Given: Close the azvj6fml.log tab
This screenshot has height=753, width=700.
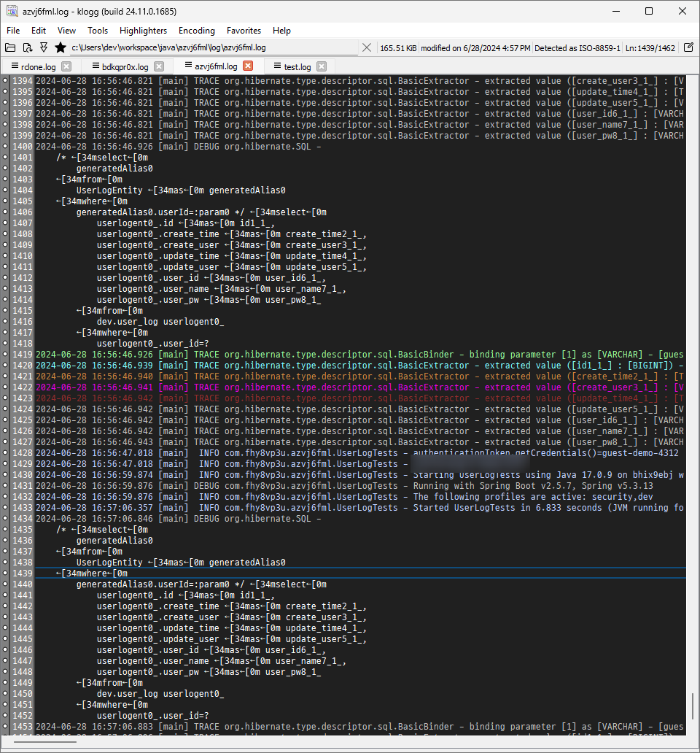Looking at the screenshot, I should pyautogui.click(x=248, y=66).
